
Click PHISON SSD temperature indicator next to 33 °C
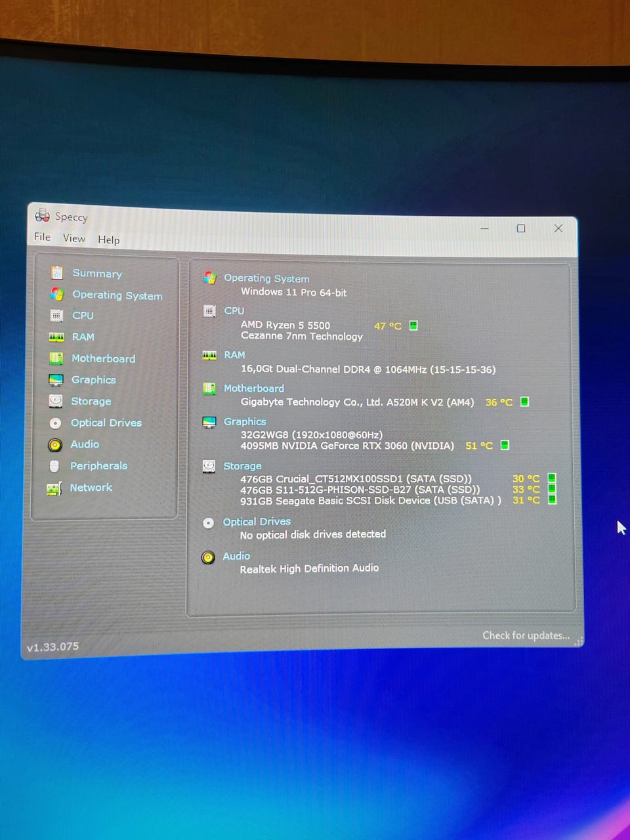[x=552, y=489]
